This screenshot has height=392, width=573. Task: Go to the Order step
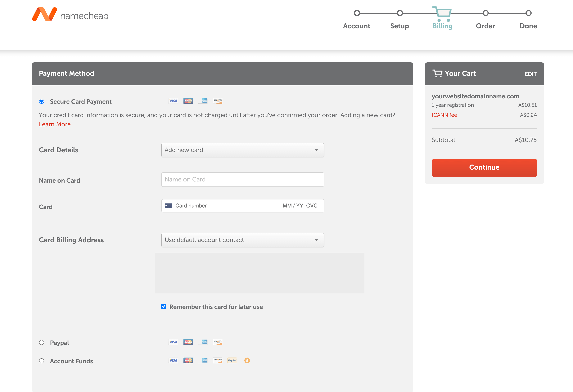[485, 26]
